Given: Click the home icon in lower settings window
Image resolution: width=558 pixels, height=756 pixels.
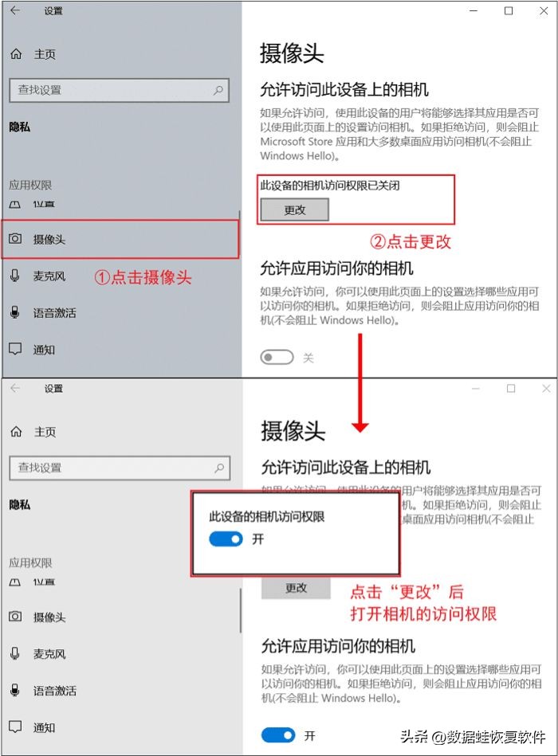Looking at the screenshot, I should point(16,432).
